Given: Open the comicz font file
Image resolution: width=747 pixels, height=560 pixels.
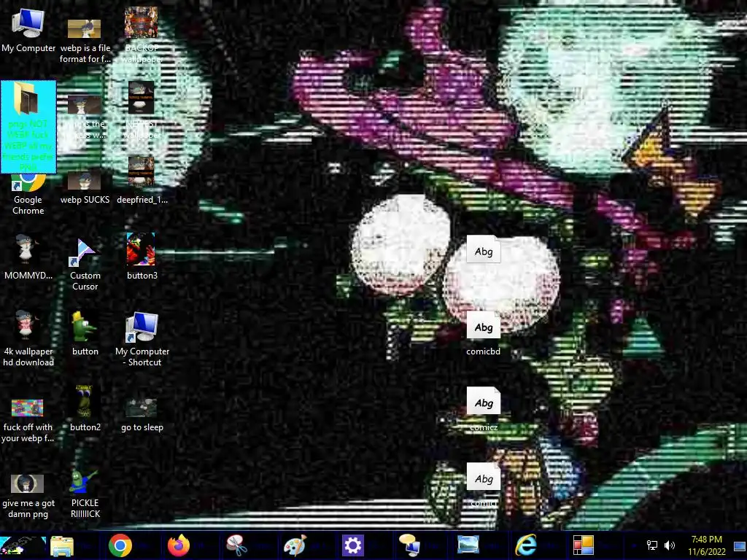Looking at the screenshot, I should [483, 410].
